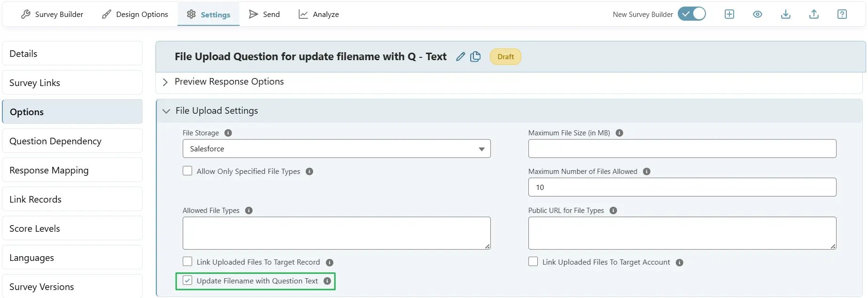Check Link Uploaded Files To Target Record

tap(187, 261)
